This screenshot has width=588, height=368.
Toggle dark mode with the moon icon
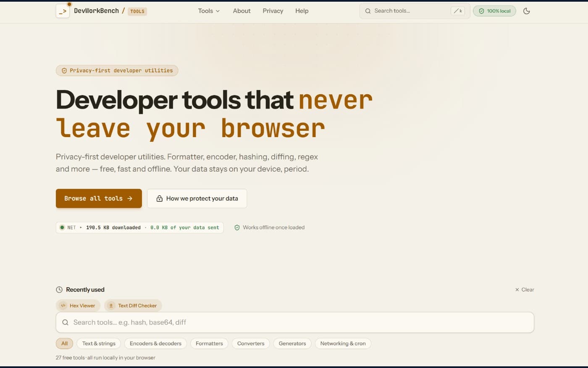click(527, 11)
